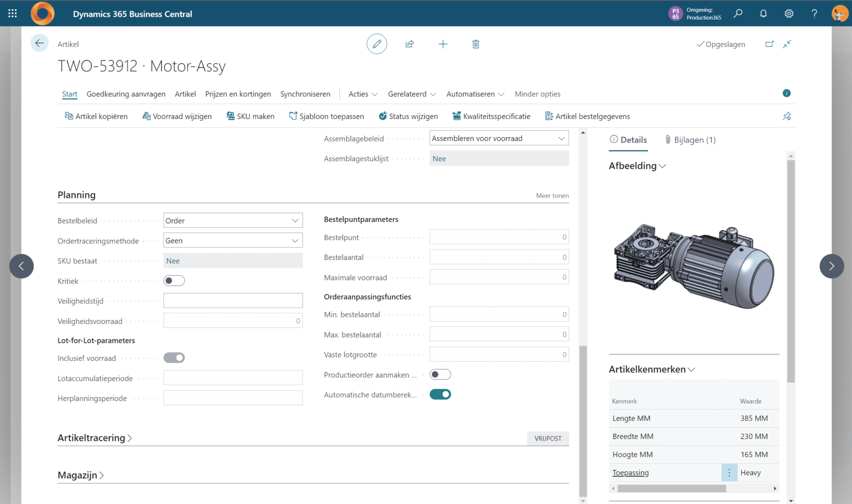Delete article using trash bin icon
Image resolution: width=852 pixels, height=504 pixels.
476,44
